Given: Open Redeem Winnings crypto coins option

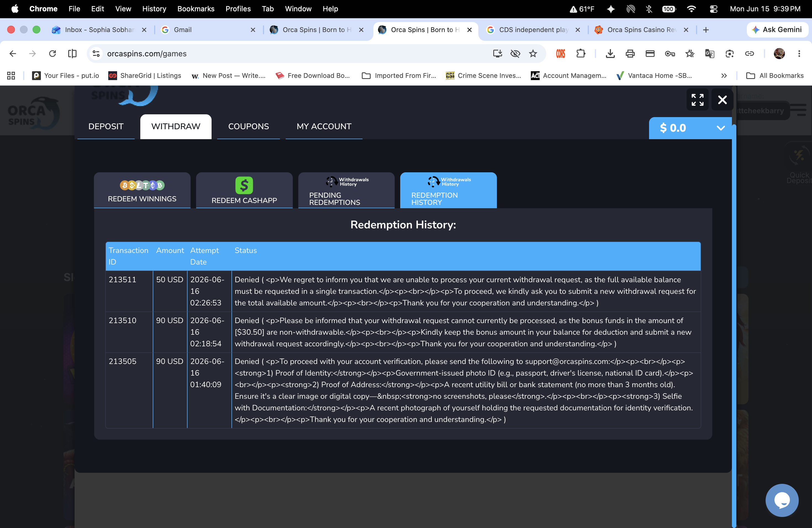Looking at the screenshot, I should (x=142, y=190).
